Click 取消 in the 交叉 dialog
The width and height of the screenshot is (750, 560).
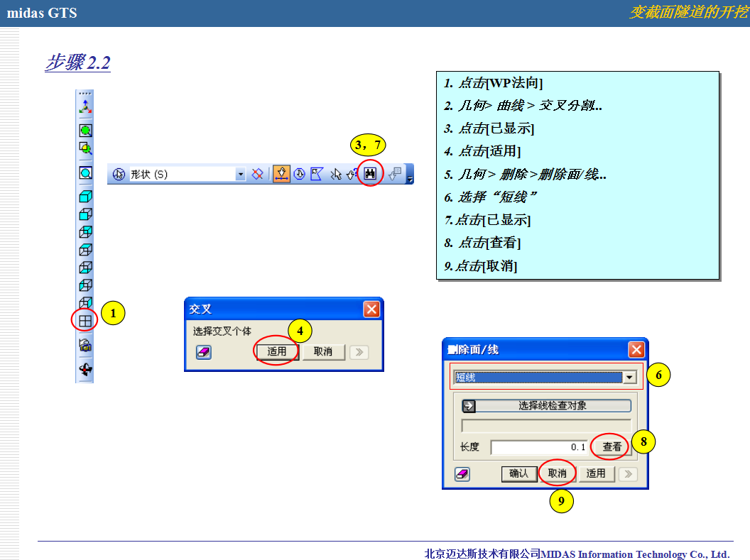pyautogui.click(x=323, y=351)
